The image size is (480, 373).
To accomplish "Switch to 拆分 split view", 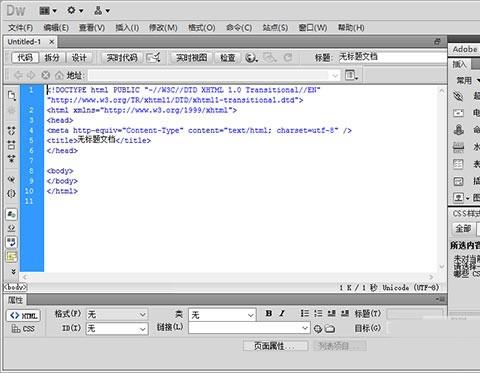I will 52,58.
